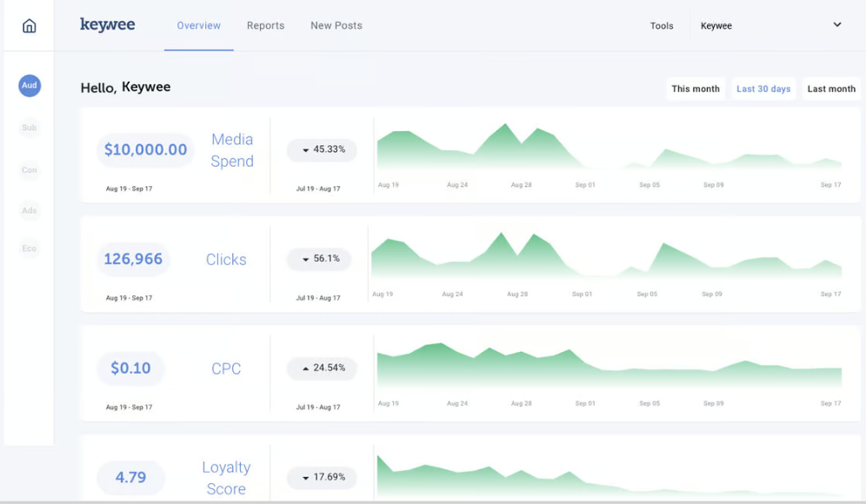Choose the Last month range
Viewport: 866px width, 504px height.
[831, 89]
